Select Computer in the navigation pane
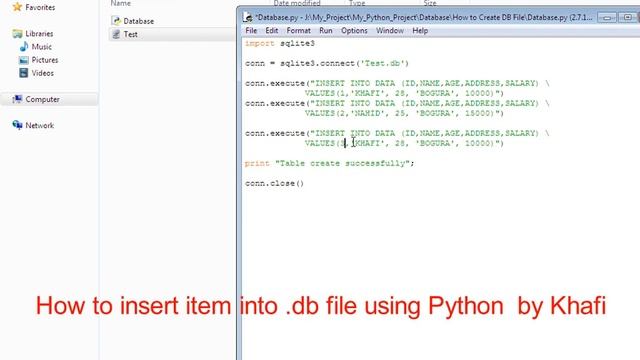This screenshot has width=640, height=360. click(42, 99)
